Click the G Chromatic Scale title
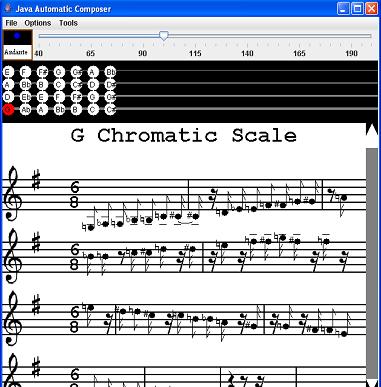The image size is (381, 387). [184, 136]
